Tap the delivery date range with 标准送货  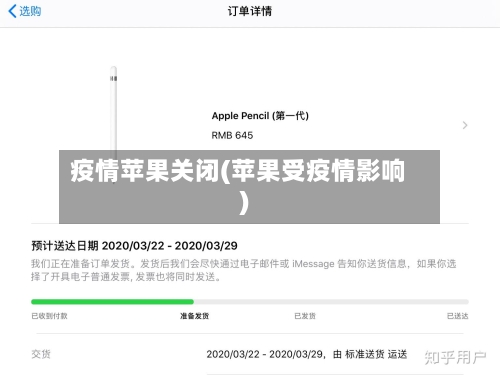click(x=307, y=354)
